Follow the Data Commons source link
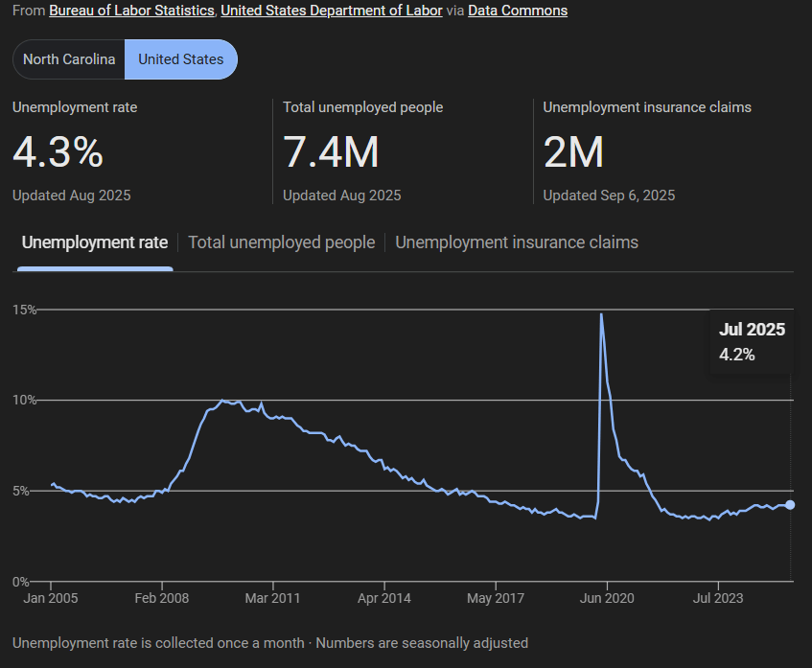 [518, 11]
